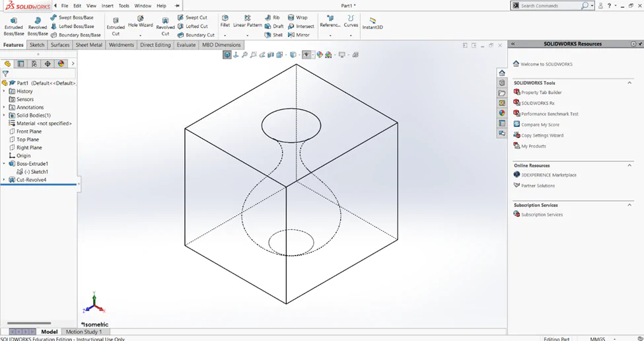Open Reference Geometry tool
This screenshot has width=644, height=341.
(330, 22)
